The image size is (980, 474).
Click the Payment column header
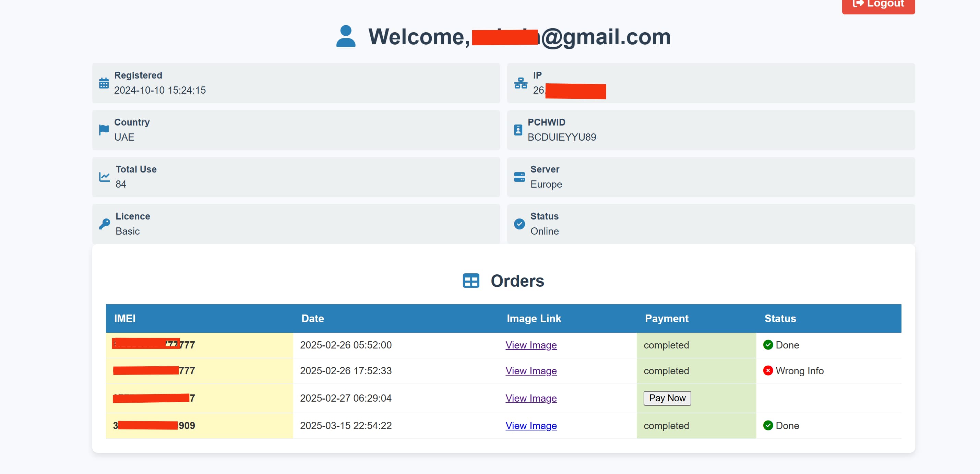[x=666, y=318]
